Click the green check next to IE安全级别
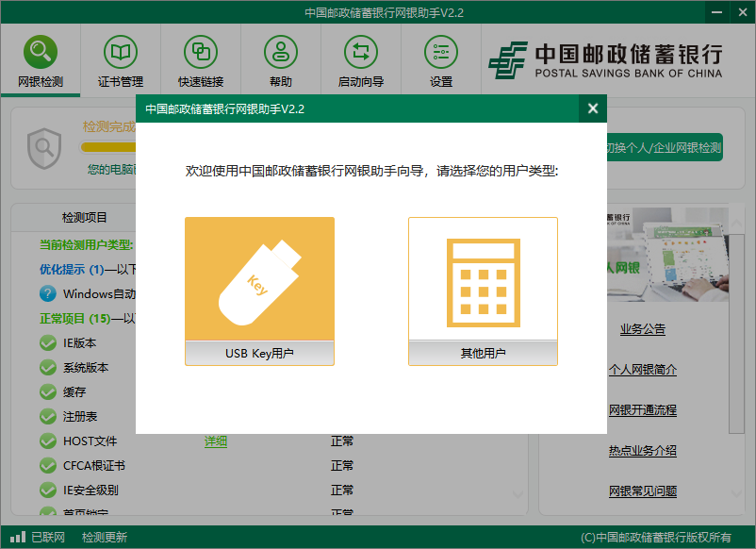 pyautogui.click(x=48, y=491)
